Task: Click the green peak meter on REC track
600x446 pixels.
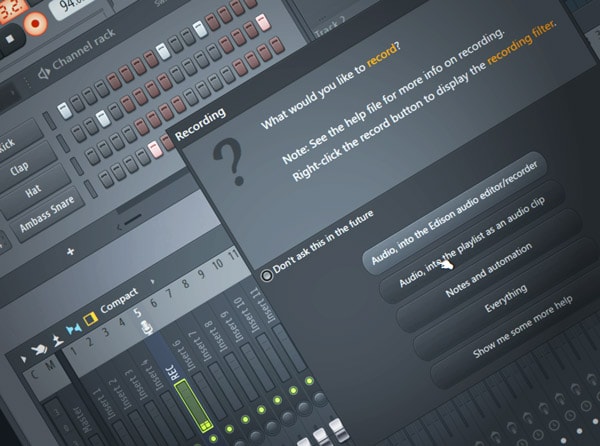Action: coord(194,406)
